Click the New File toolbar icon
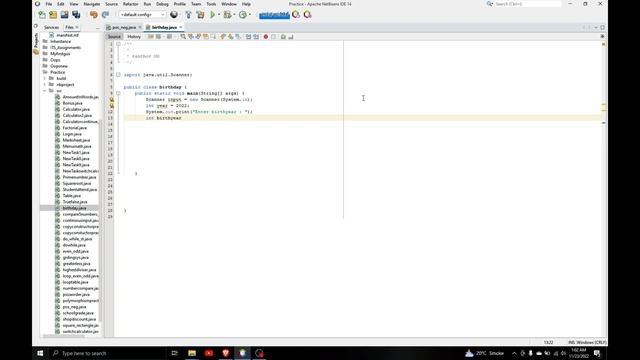640x360 pixels. tap(42, 15)
